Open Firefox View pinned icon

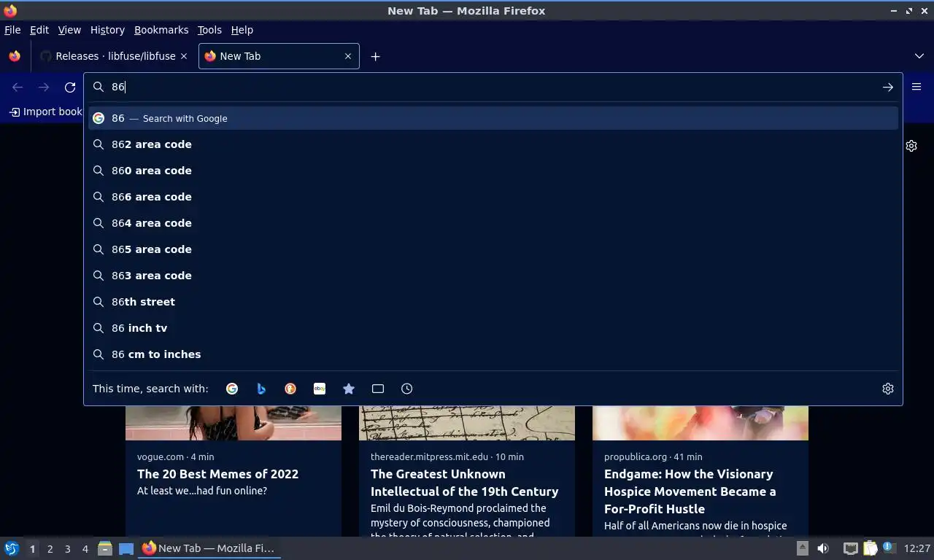tap(15, 56)
